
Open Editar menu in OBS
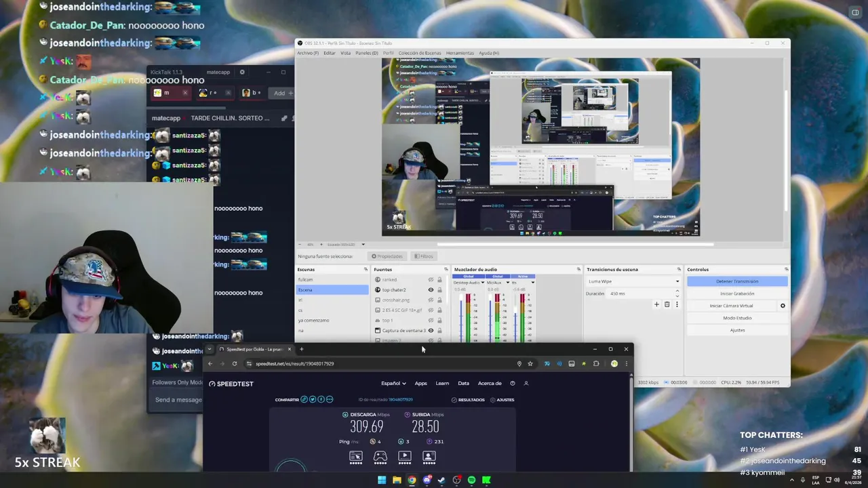[x=330, y=53]
